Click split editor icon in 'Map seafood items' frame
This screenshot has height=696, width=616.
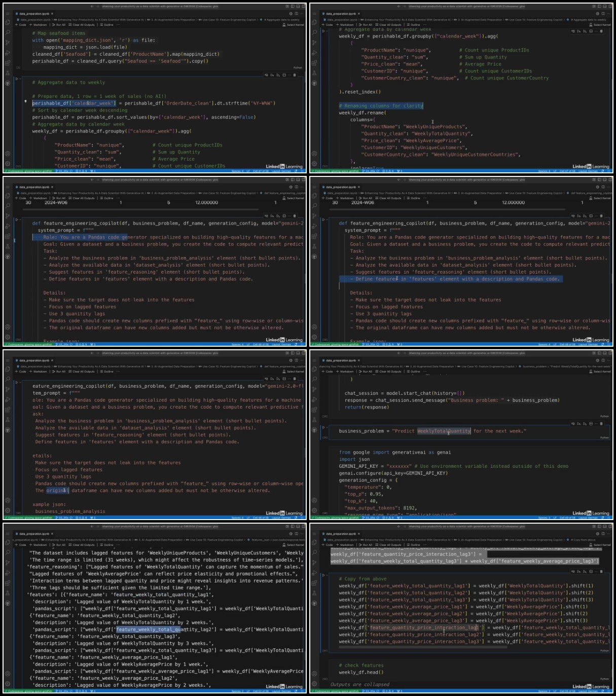point(296,14)
